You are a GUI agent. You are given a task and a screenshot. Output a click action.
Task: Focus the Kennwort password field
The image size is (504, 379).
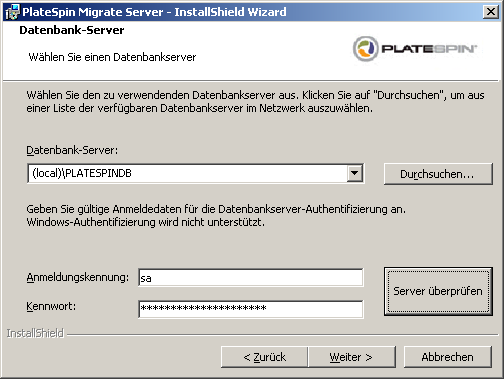[251, 309]
